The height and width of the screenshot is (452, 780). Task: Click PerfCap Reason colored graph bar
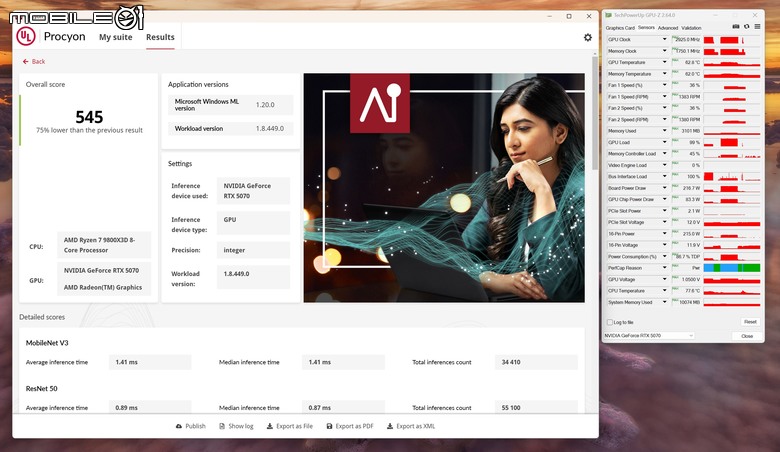pyautogui.click(x=732, y=268)
